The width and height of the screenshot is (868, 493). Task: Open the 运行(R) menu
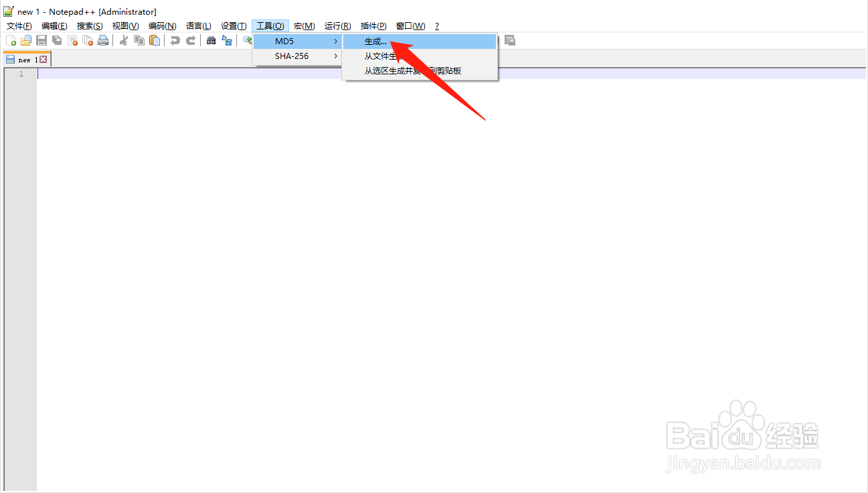[338, 26]
